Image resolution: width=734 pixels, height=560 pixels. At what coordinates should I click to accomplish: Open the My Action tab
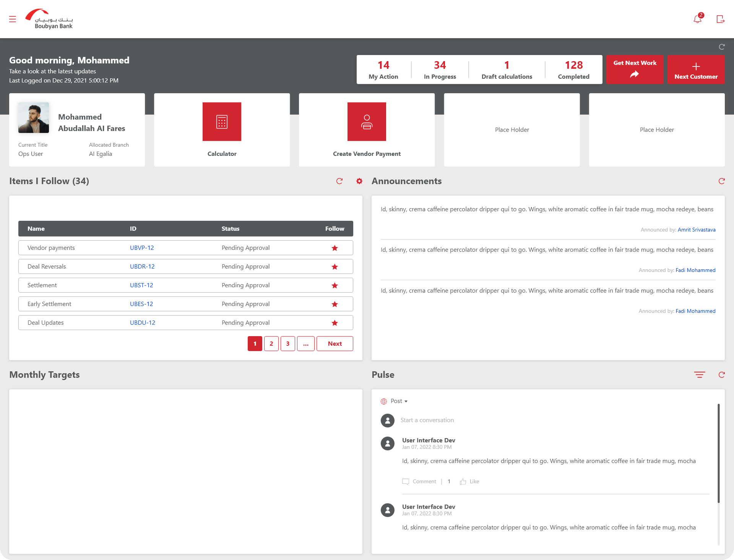(383, 70)
